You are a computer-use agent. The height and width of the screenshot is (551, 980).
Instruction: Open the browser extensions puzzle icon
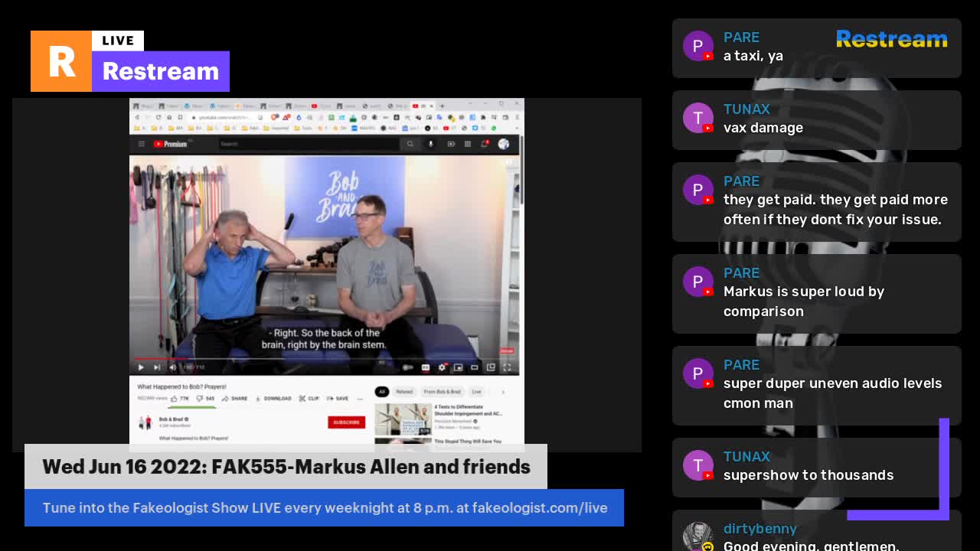tap(483, 117)
